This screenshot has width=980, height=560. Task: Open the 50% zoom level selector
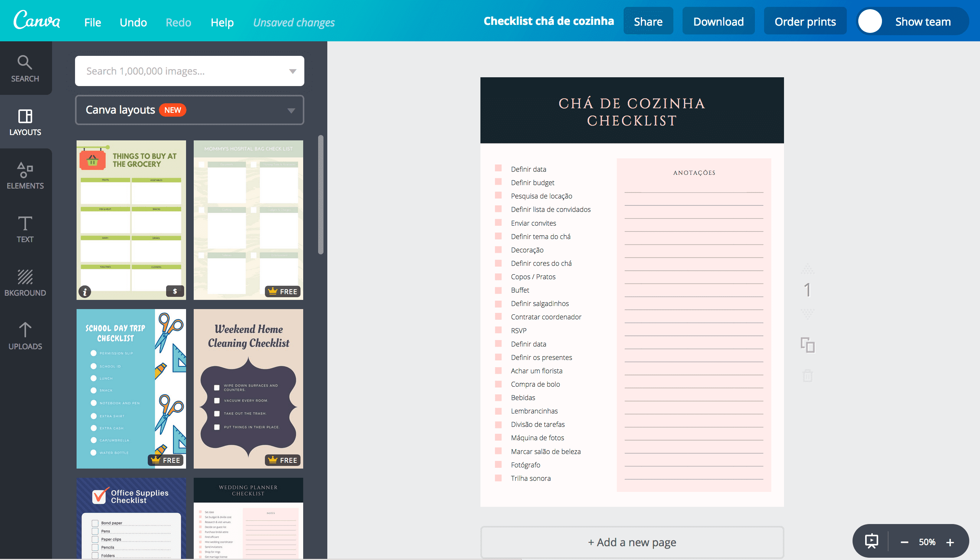coord(928,542)
